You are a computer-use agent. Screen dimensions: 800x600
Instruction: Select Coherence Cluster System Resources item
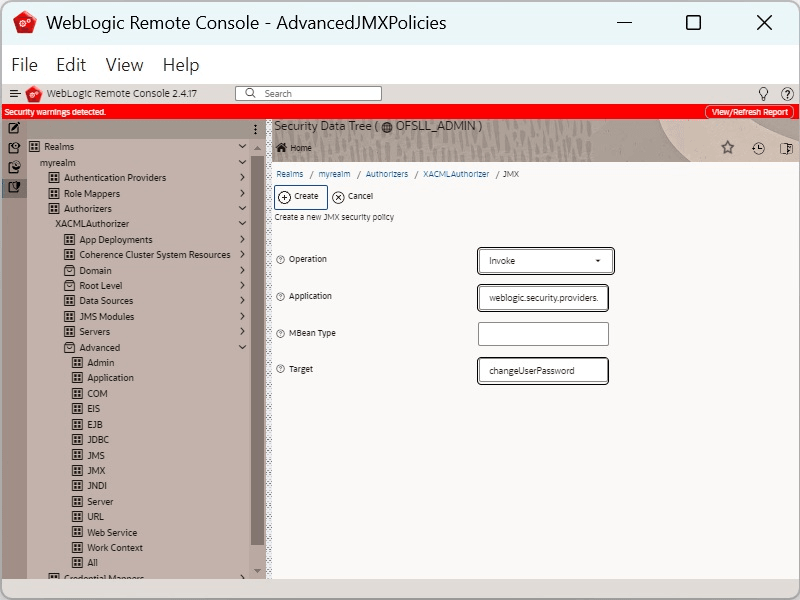(x=155, y=255)
